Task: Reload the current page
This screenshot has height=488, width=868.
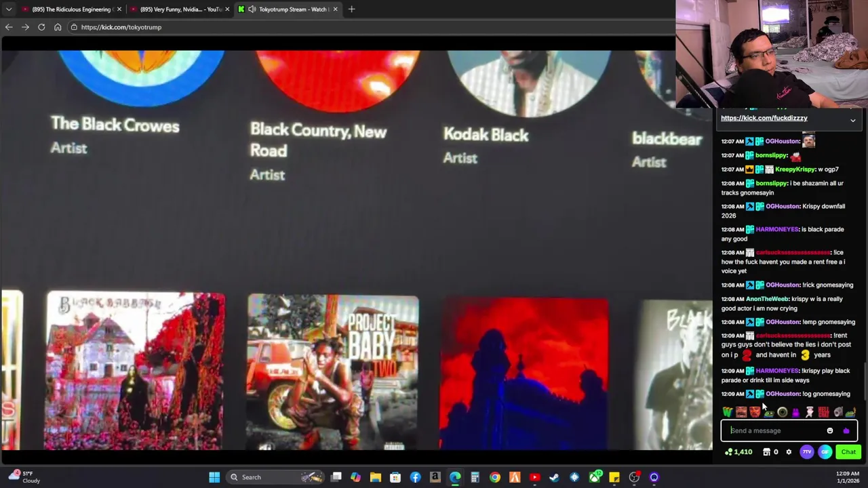Action: [x=41, y=27]
